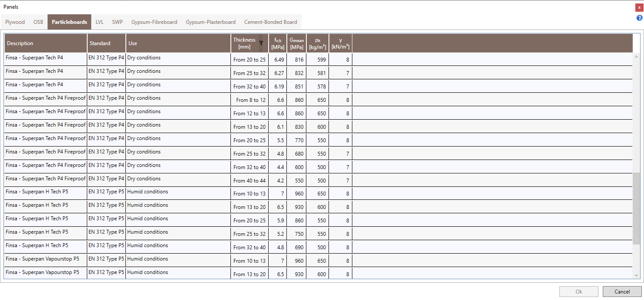Viewport: 644px width, 300px height.
Task: Click 'Dry conditions' in Fireproof 40 to 44 row
Action: (x=144, y=179)
